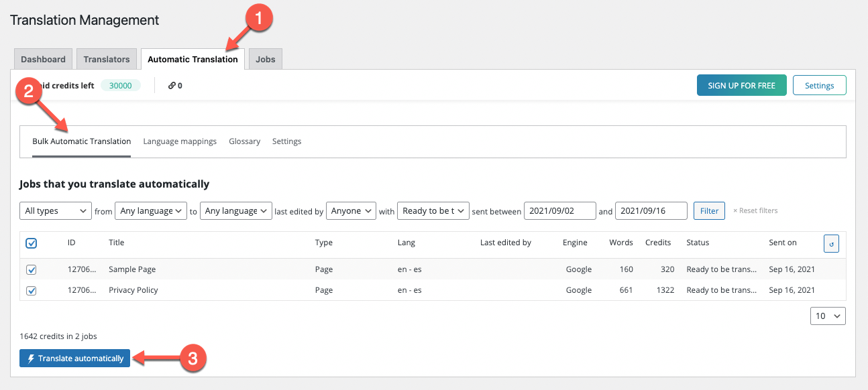Select the Automatic Translation tab
868x390 pixels.
(193, 59)
